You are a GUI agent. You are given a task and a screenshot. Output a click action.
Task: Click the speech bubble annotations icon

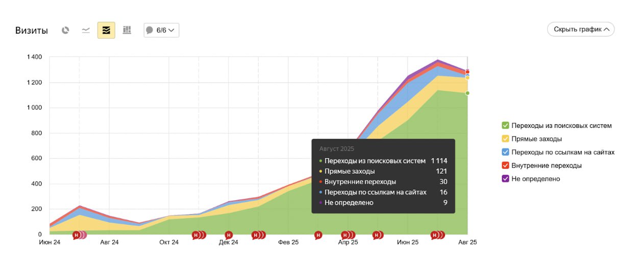click(x=150, y=30)
